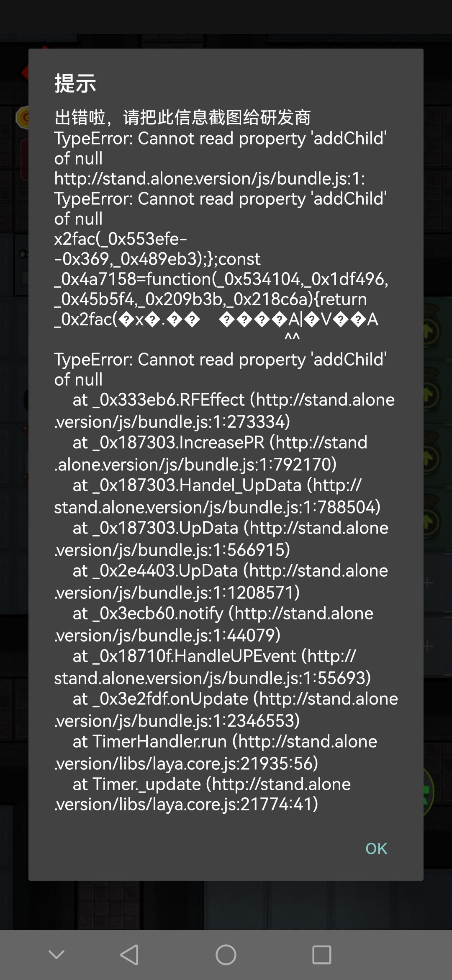Tap the downward chevron in navigation bar
The image size is (452, 980).
(56, 954)
